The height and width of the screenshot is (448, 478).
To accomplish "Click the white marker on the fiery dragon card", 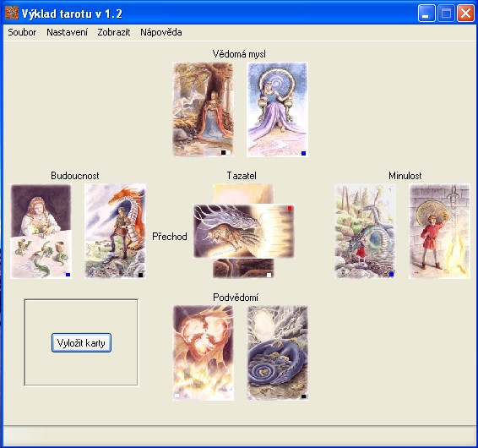I will tap(177, 396).
